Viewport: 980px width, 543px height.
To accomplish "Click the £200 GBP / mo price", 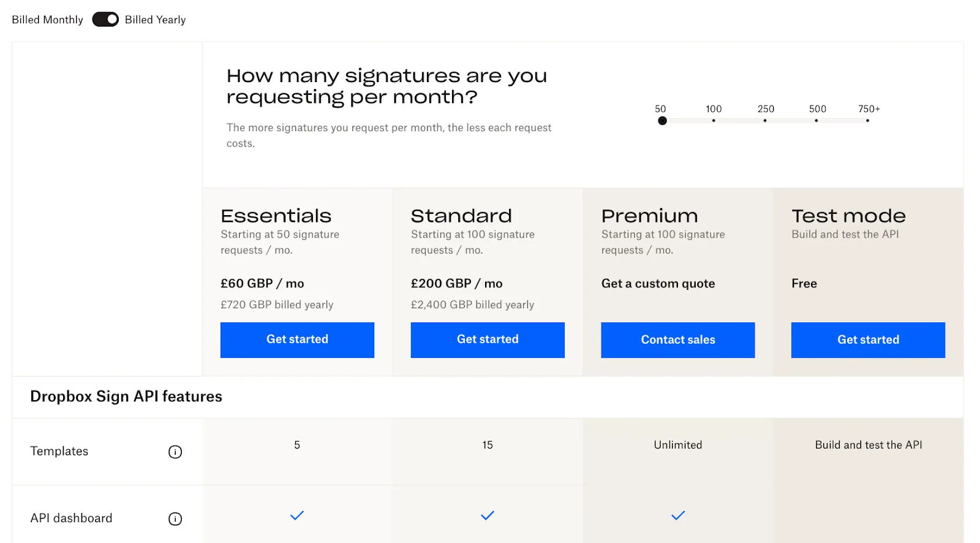I will pyautogui.click(x=456, y=283).
